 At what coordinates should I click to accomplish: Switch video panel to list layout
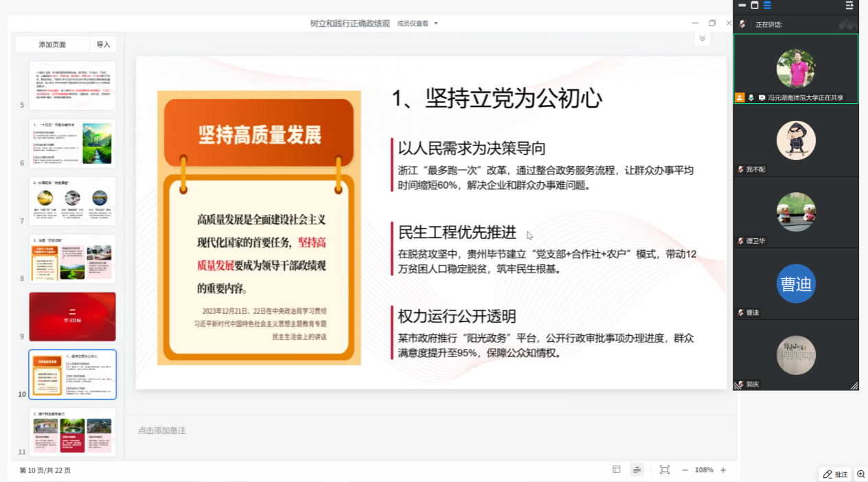tap(767, 5)
